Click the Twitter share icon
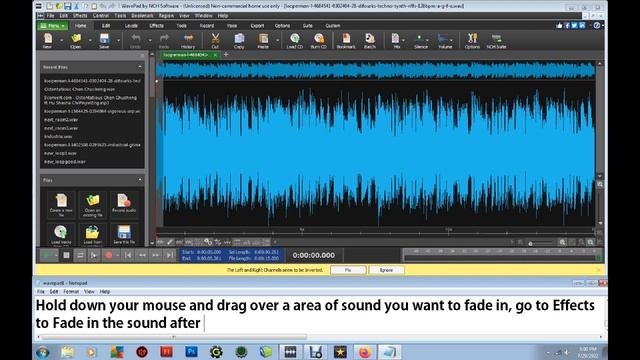 574,25
